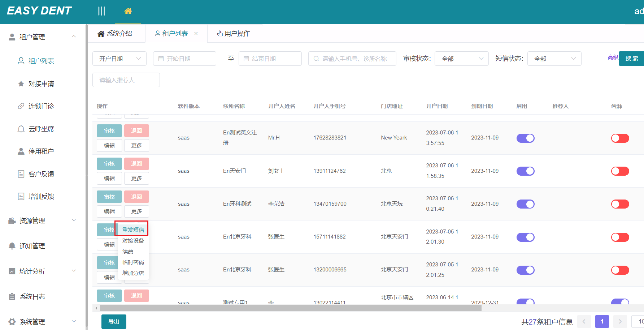Viewport: 644px width, 330px height.
Task: Click the document icon beside 客户反馈
Action: tap(21, 174)
